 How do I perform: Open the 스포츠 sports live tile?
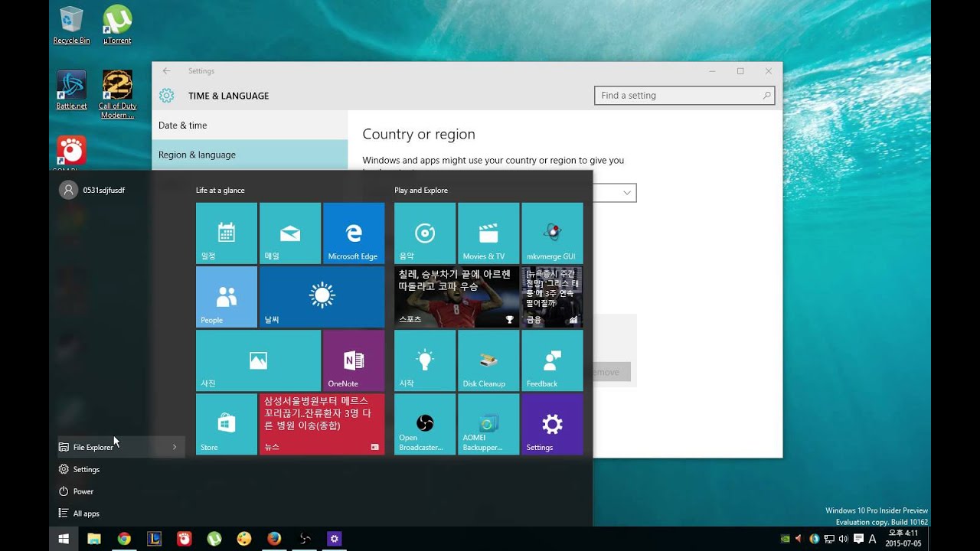coord(456,297)
